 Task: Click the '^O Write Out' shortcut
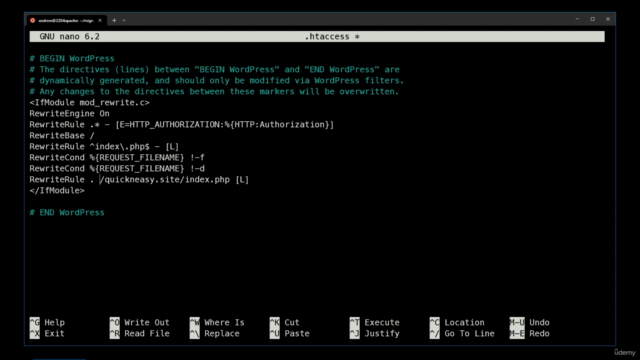139,322
